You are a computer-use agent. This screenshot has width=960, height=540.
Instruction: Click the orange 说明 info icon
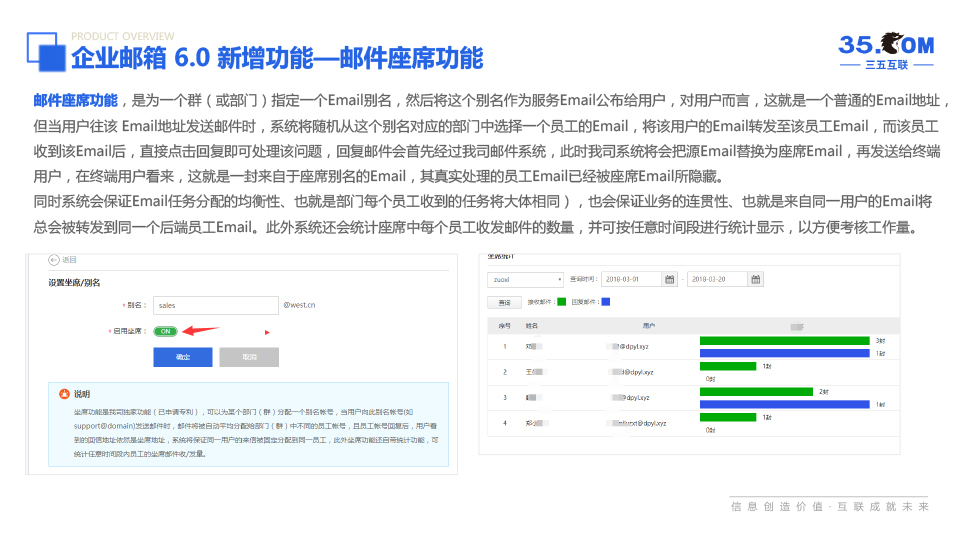coord(65,394)
